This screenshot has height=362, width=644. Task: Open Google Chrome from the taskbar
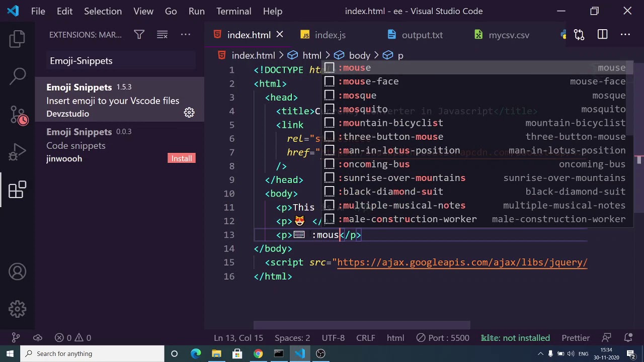pyautogui.click(x=258, y=353)
